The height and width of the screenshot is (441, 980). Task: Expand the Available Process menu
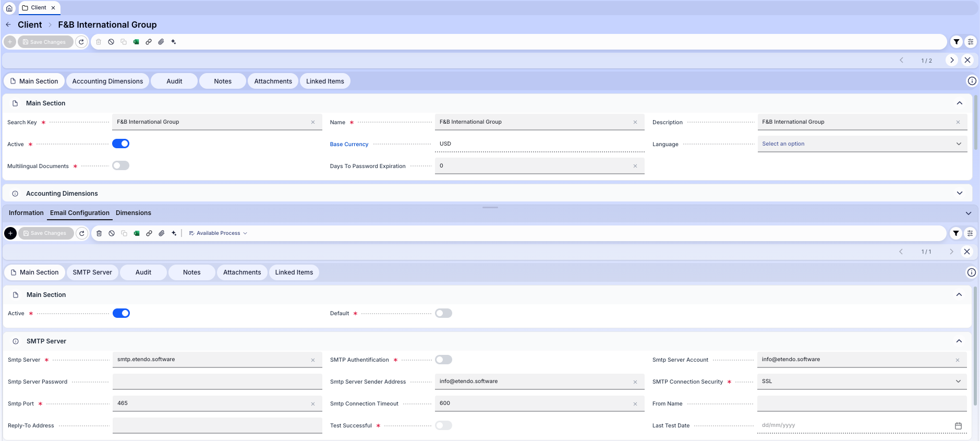click(x=218, y=233)
